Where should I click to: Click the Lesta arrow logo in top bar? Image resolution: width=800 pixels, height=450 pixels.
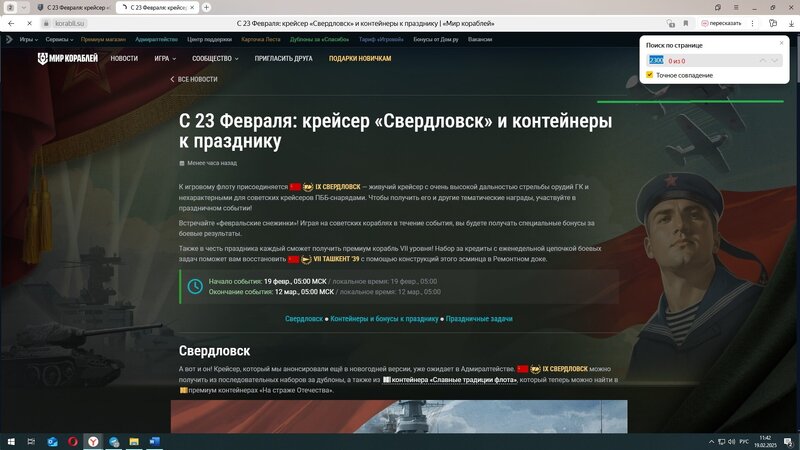coord(9,39)
